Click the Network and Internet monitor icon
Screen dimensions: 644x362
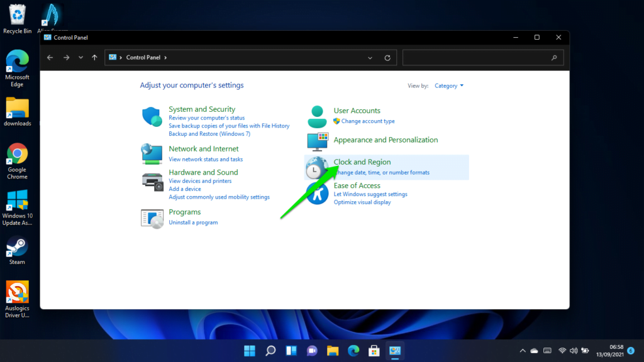[152, 154]
